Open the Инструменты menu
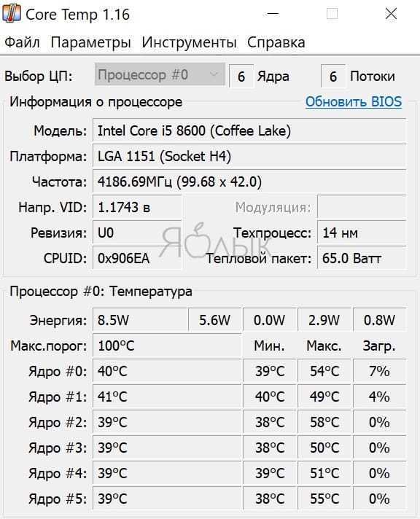Screen dimensions: 420x519 click(x=189, y=43)
